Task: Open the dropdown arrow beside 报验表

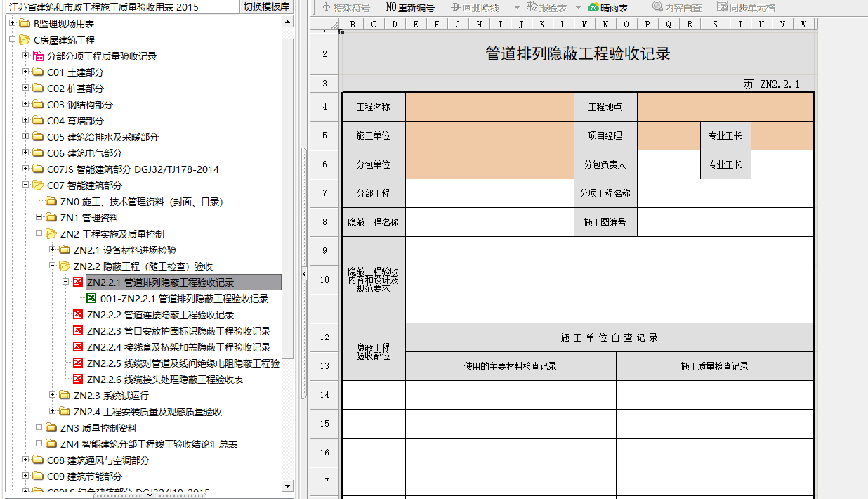Action: 517,8
